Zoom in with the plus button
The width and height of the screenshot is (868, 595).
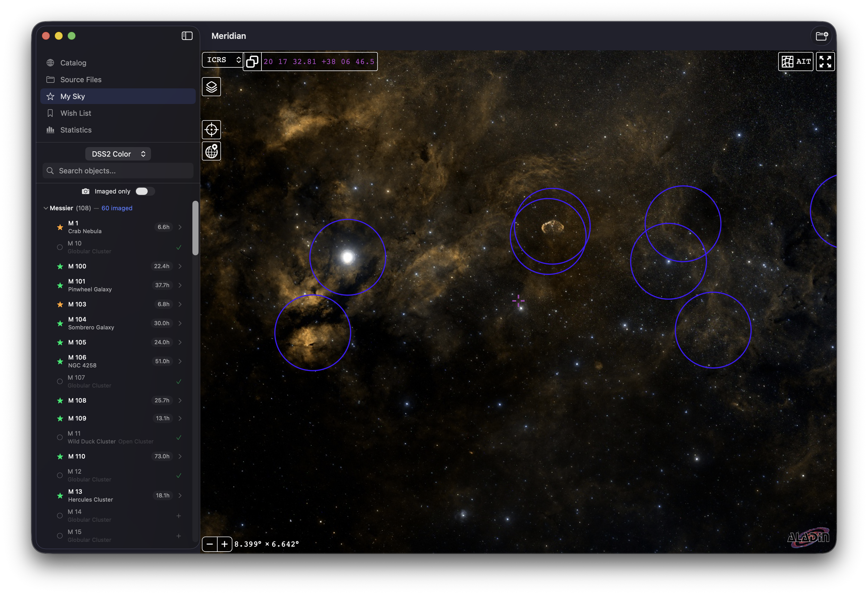[225, 544]
